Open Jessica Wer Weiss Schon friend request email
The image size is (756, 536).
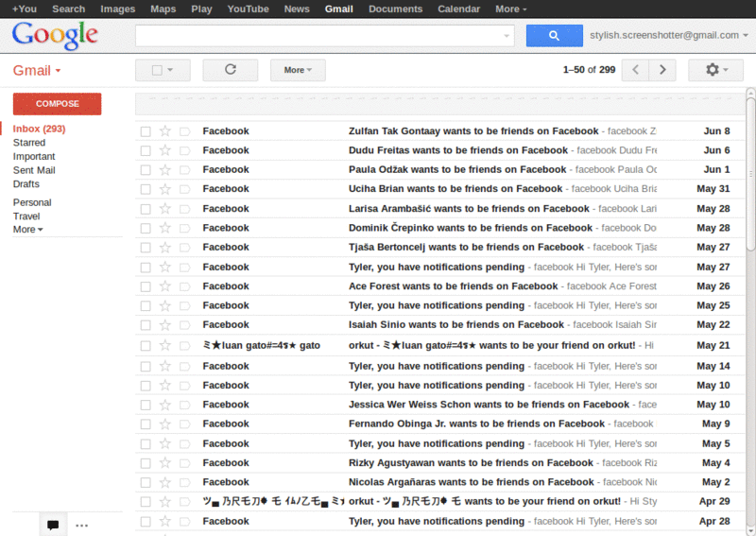(x=439, y=405)
